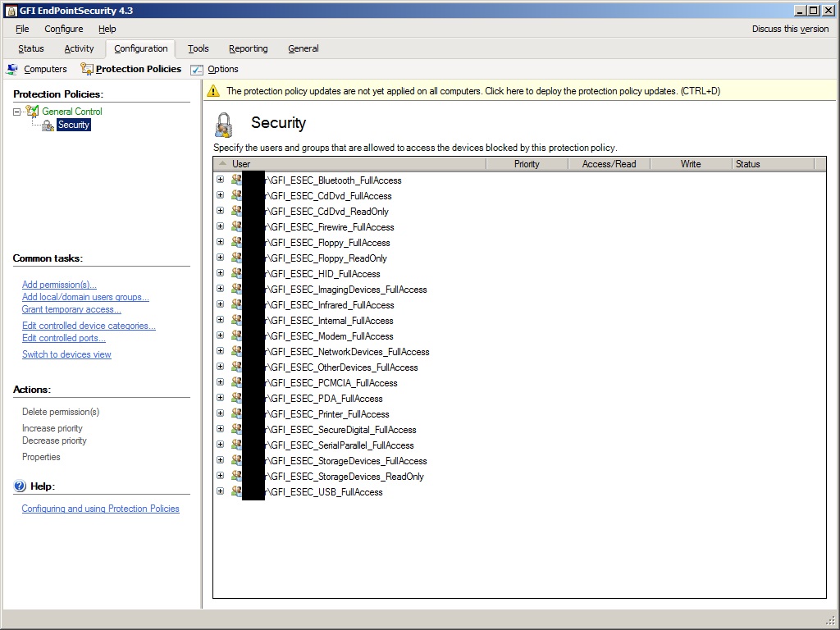The image size is (840, 630).
Task: Click the General Control policy icon
Action: tap(33, 111)
